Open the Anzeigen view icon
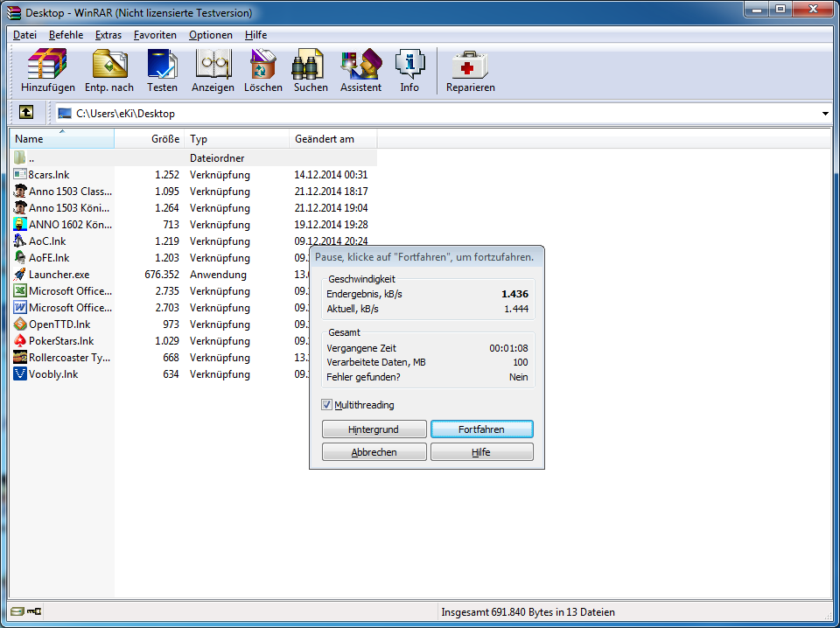 coord(213,64)
